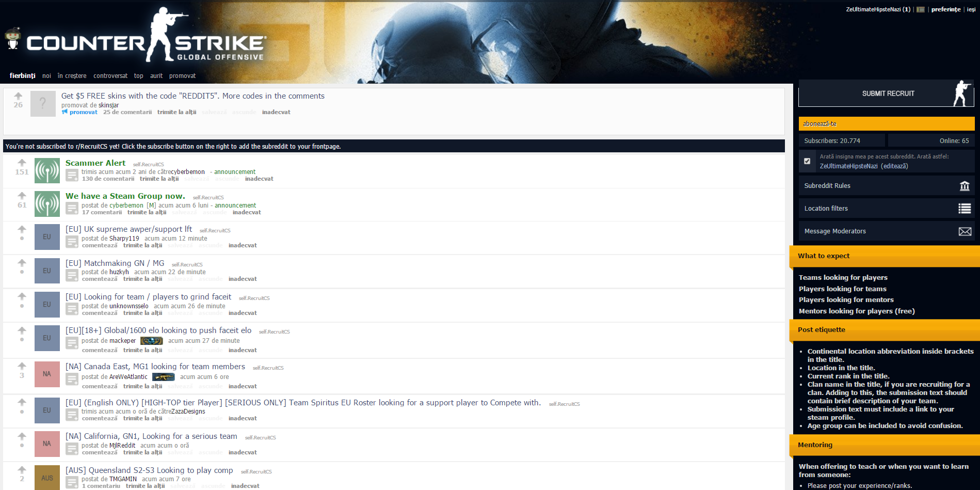Switch to the "noi" tab
The width and height of the screenshot is (980, 490).
[47, 76]
